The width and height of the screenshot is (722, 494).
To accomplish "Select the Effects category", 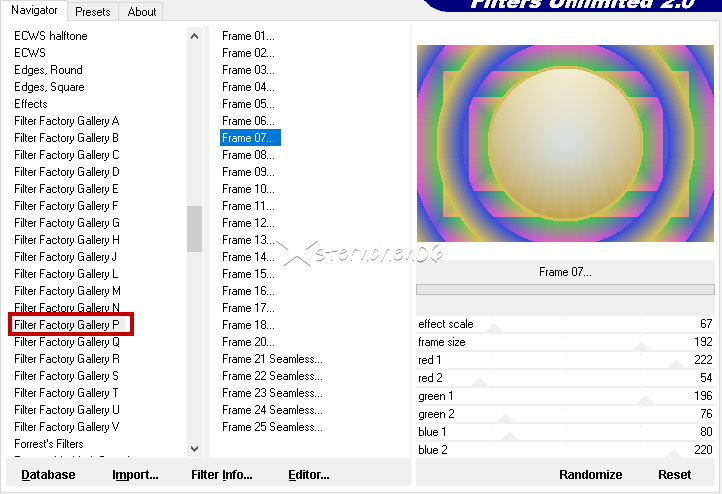I will pyautogui.click(x=31, y=104).
